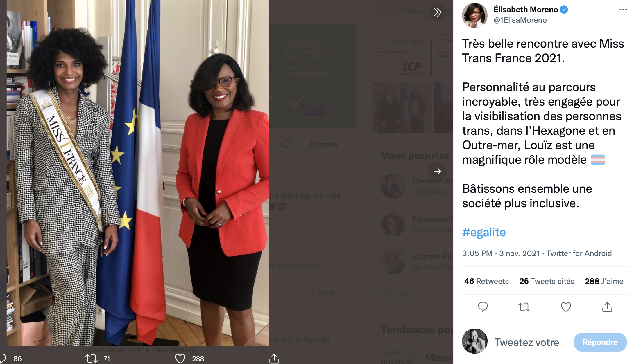Open Élisabeth Moreno's profile avatar
634x364 pixels.
(x=475, y=15)
